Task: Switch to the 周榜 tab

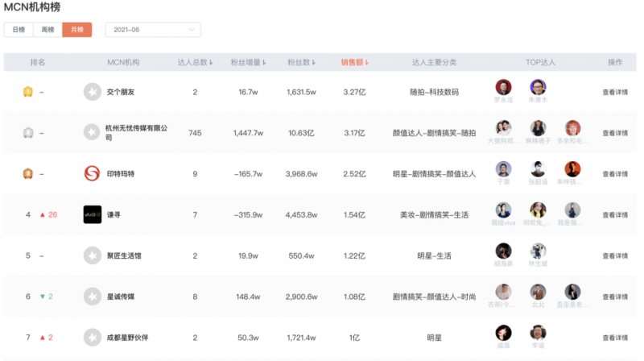Action: pos(47,30)
